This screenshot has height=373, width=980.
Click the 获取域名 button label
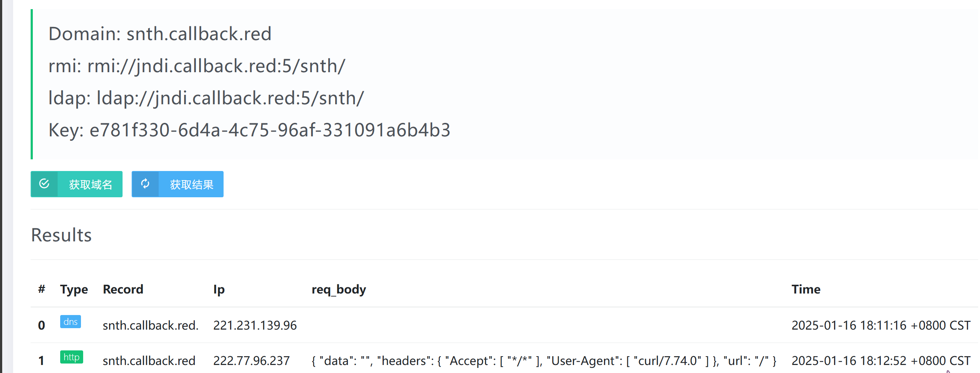[x=90, y=185]
